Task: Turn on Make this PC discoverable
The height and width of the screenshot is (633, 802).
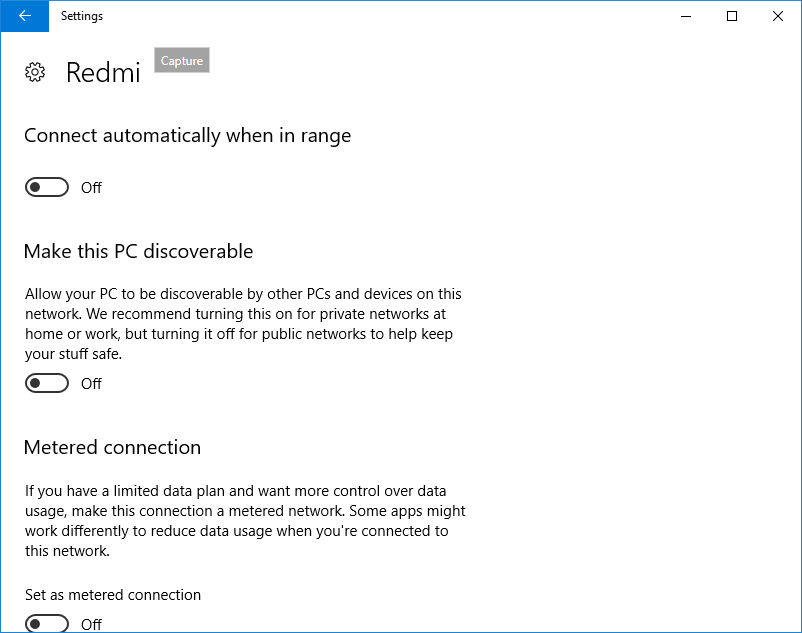Action: [x=46, y=383]
